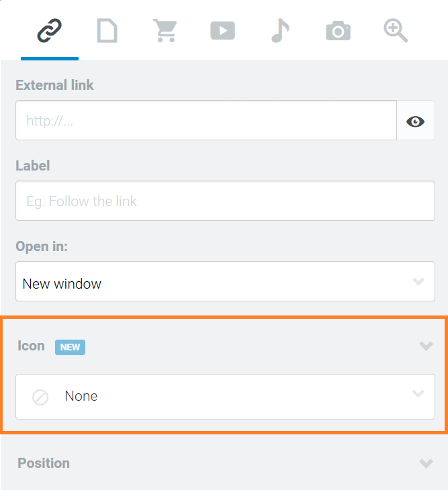Open the None icon dropdown
The width and height of the screenshot is (448, 490).
pos(225,397)
